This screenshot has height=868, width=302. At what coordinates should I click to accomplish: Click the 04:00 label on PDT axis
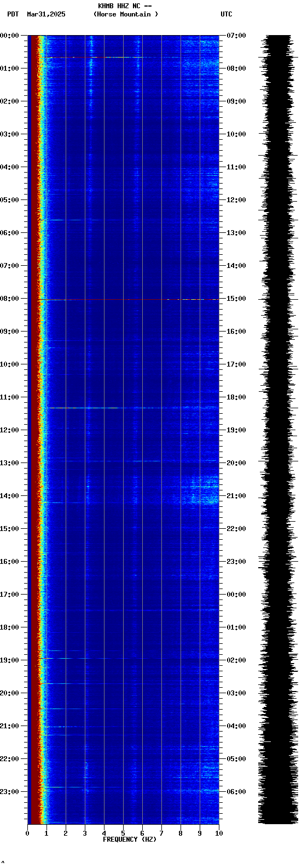click(x=9, y=167)
